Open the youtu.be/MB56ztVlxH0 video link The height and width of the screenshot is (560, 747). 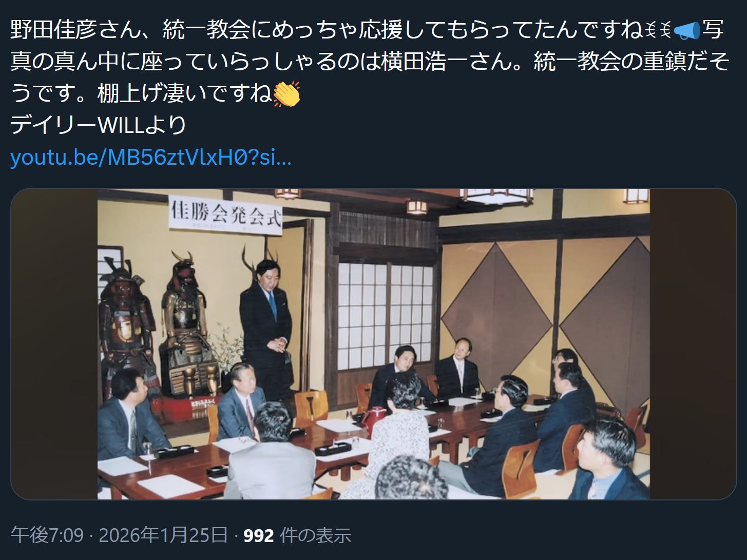(x=151, y=158)
